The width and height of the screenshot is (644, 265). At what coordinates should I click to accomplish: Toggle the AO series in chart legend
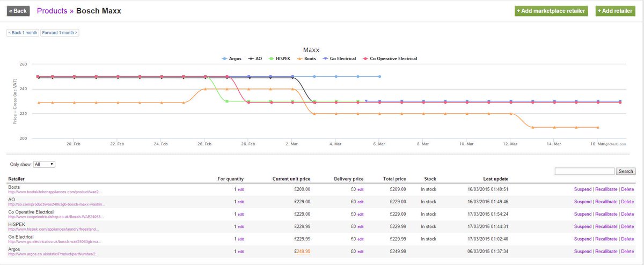(x=255, y=58)
